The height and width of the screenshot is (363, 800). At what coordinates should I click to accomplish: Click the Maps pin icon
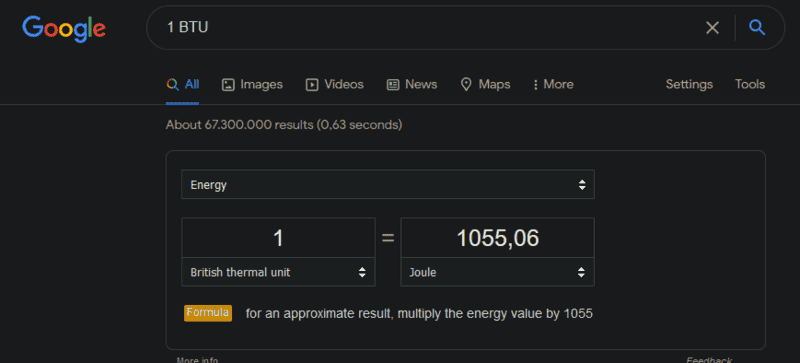pyautogui.click(x=466, y=85)
